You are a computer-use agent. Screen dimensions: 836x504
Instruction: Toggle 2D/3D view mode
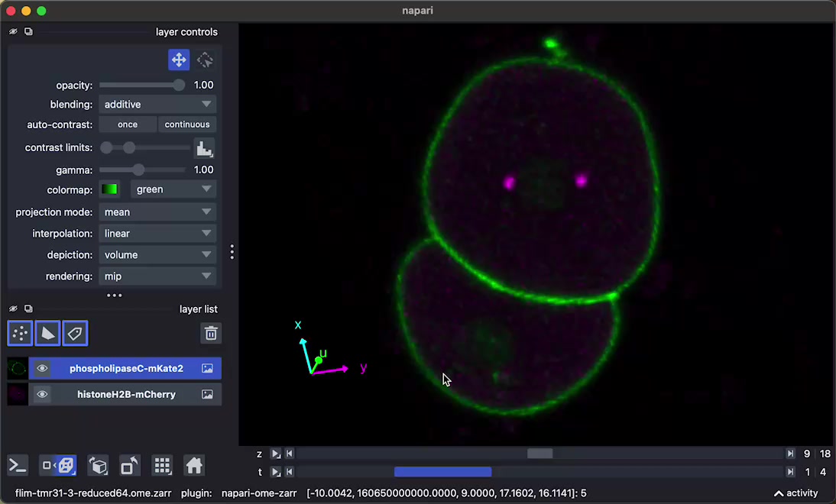59,466
